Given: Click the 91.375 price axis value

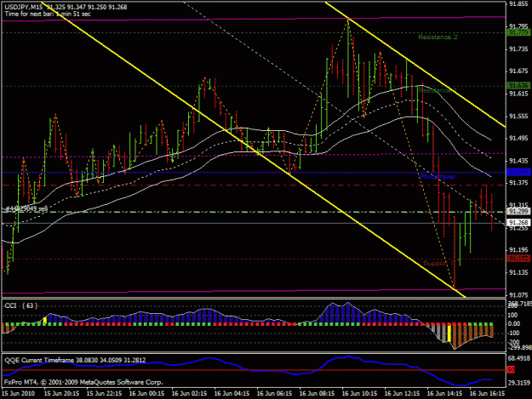Looking at the screenshot, I should (x=518, y=183).
